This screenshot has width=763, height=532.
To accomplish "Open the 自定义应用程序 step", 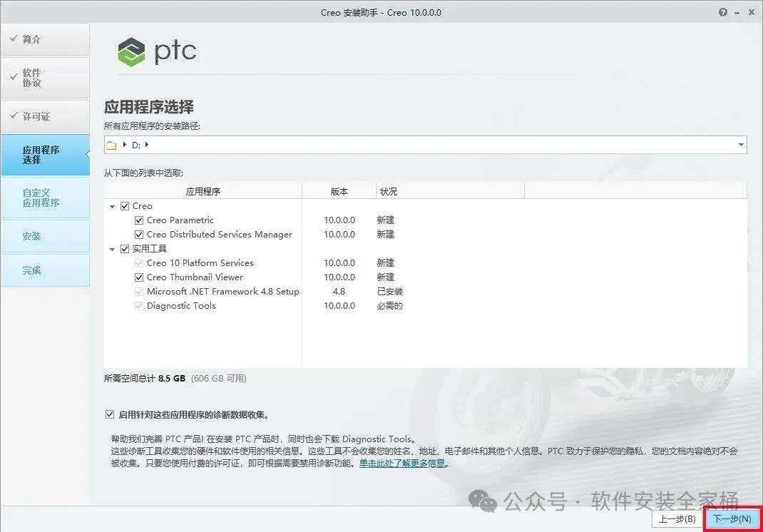I will pos(45,198).
